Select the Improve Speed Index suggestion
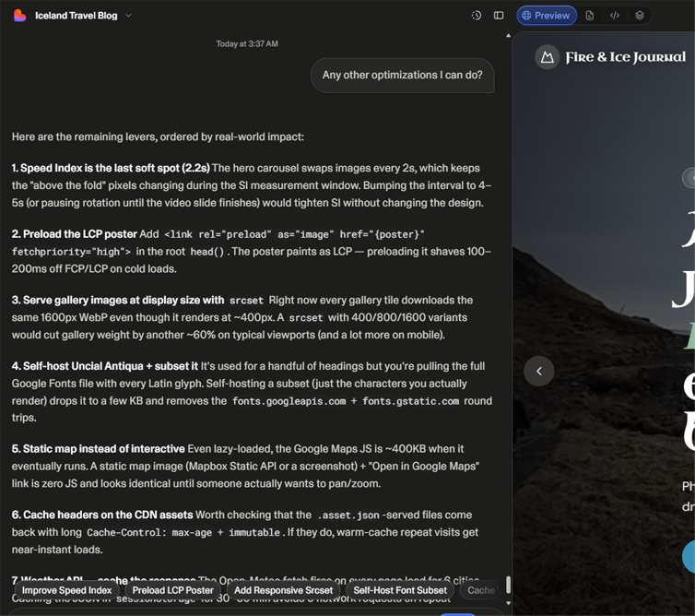Screen dimensions: 695x616 click(x=67, y=590)
